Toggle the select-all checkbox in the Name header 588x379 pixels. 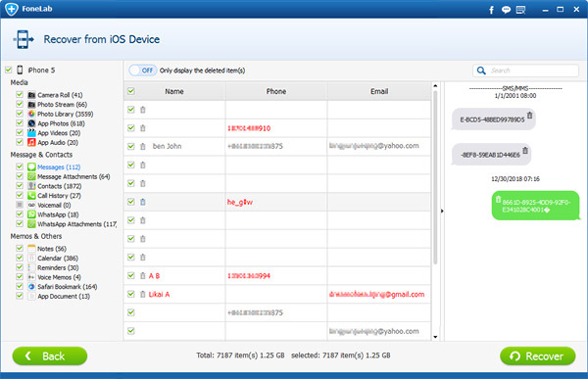pos(131,91)
